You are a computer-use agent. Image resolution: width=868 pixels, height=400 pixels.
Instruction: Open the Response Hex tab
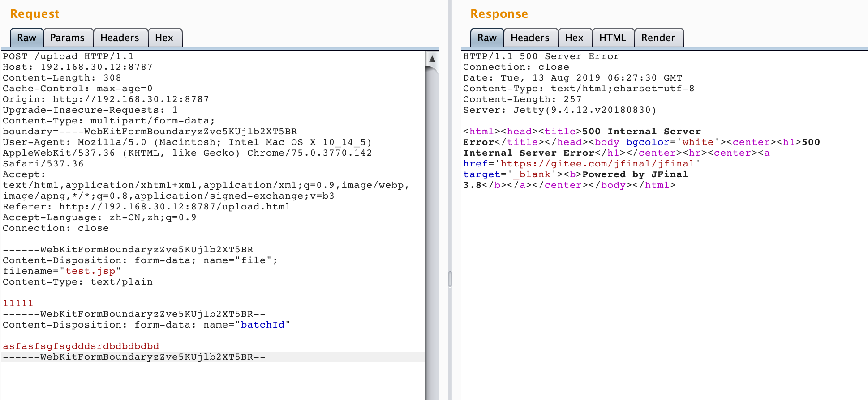click(574, 38)
